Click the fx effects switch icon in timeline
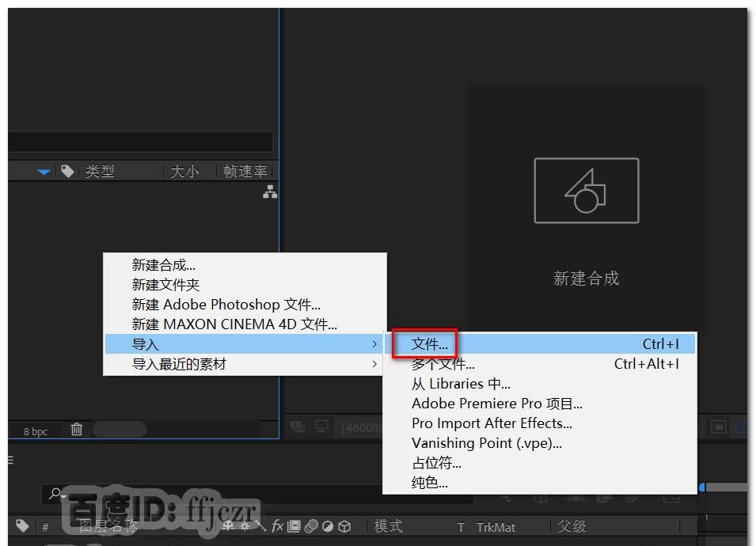This screenshot has width=756, height=546. 277,526
